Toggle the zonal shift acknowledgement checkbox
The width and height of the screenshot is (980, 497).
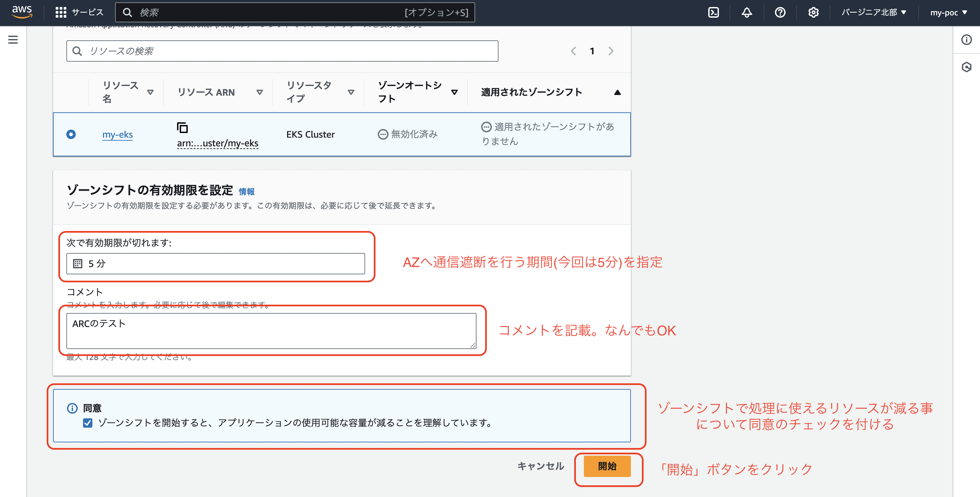tap(87, 423)
